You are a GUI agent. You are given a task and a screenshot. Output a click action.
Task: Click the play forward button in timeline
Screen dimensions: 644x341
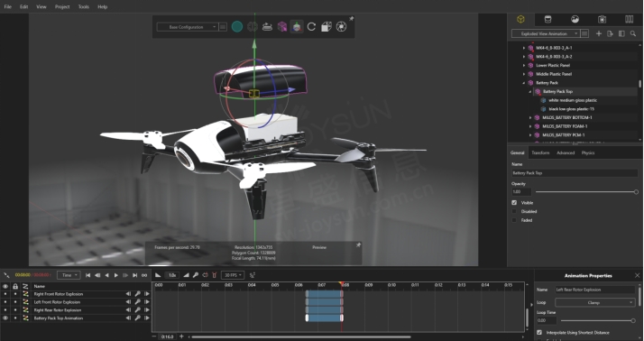pos(116,275)
